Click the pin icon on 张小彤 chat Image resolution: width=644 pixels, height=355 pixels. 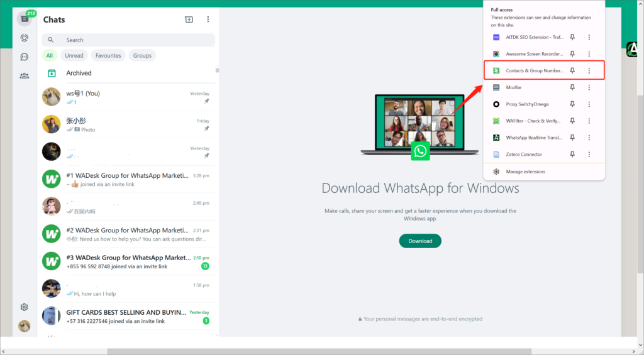206,129
